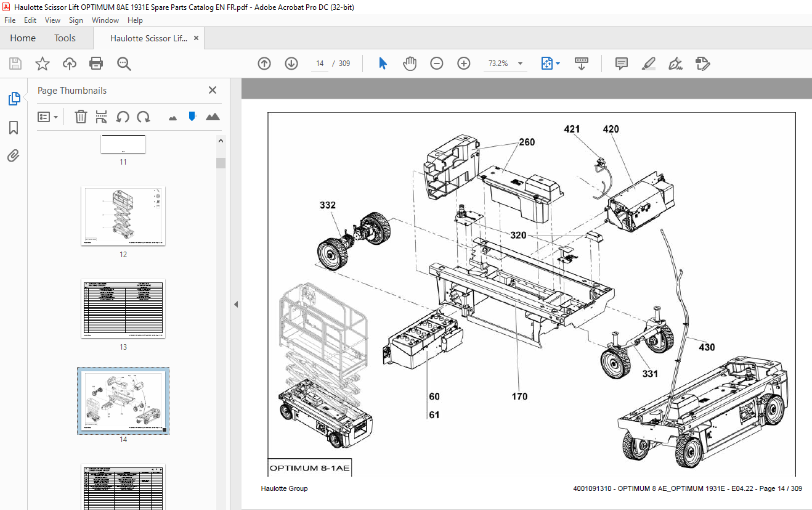Open the Bookmarks panel icon
Screen dimensions: 812x510
click(x=14, y=128)
